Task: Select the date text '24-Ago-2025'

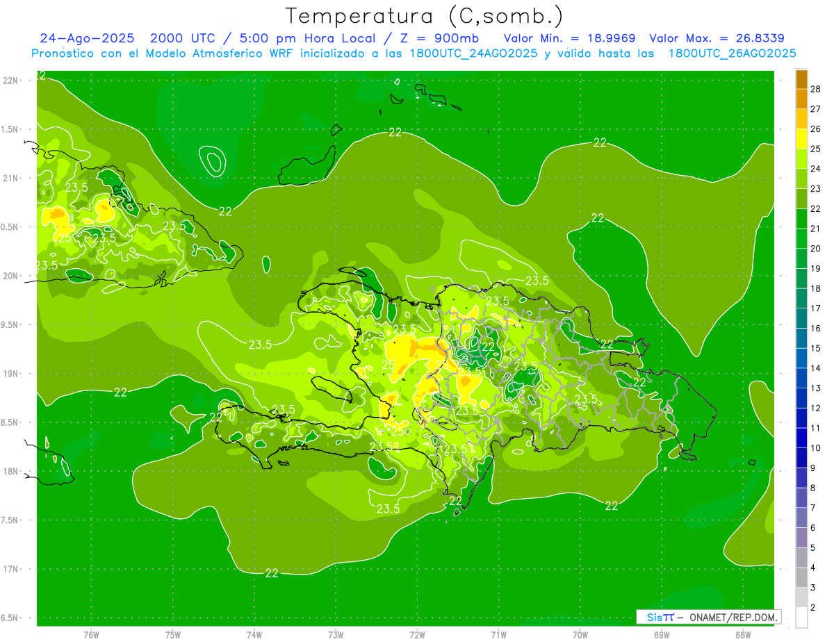Action: 87,38
